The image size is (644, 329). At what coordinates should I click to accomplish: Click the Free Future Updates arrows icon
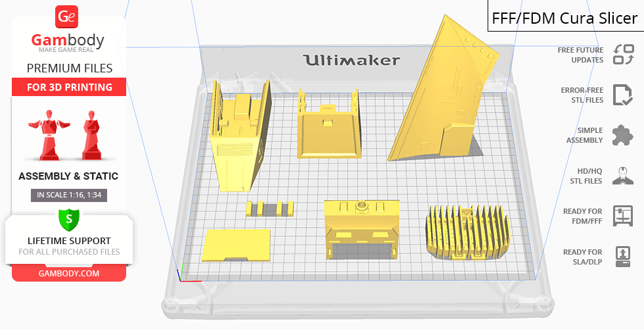click(622, 55)
